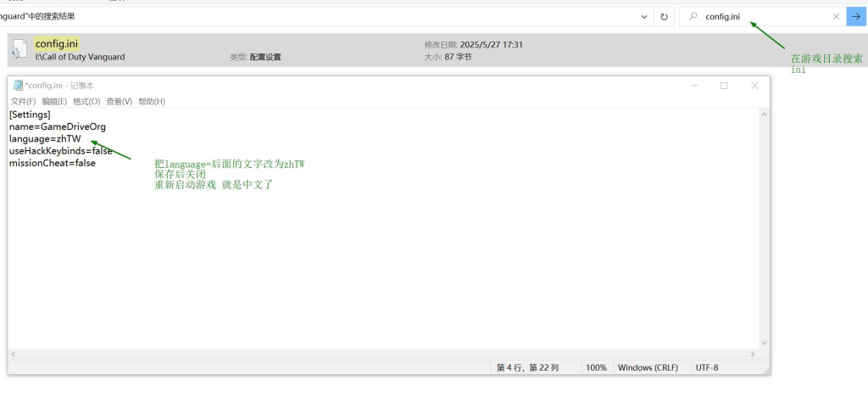
Task: Click inside the config.ini search field
Action: click(763, 16)
